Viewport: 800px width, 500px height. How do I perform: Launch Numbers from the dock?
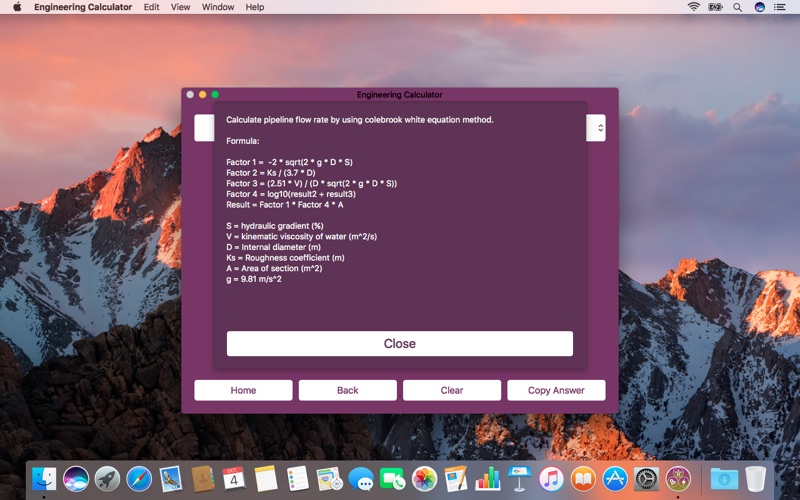488,479
